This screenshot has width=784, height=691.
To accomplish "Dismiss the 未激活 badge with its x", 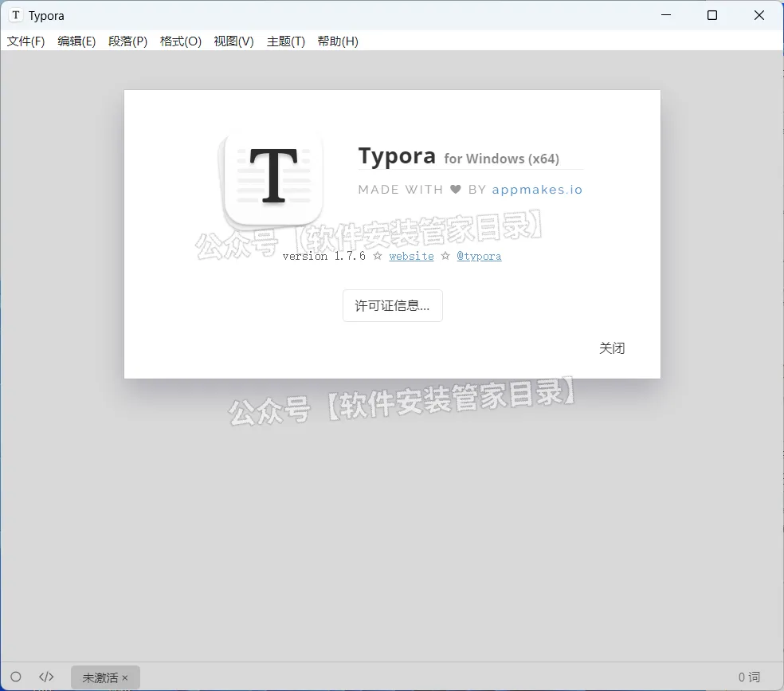I will pyautogui.click(x=125, y=678).
